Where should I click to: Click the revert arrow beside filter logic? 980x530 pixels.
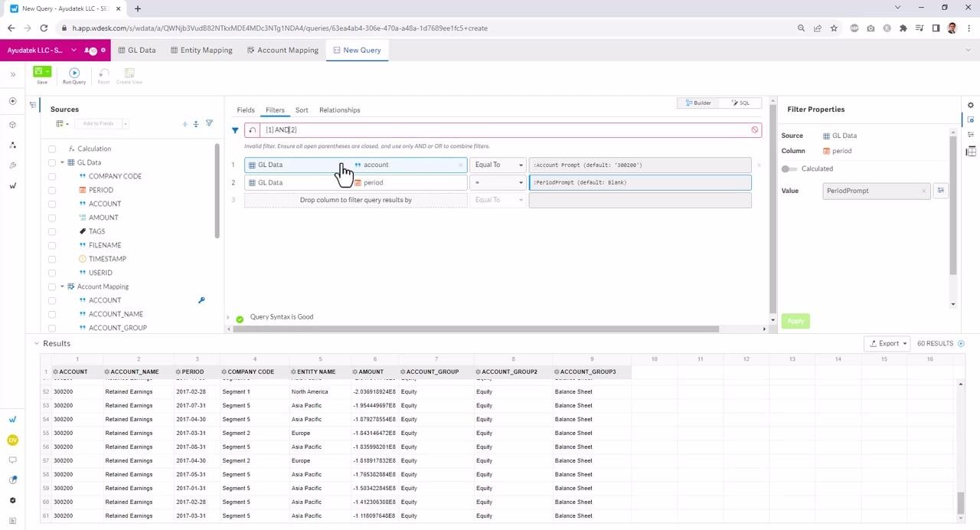coord(253,130)
